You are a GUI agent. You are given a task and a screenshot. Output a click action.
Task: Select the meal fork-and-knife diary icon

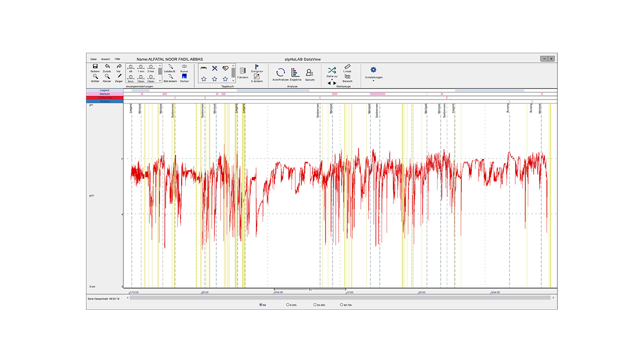coord(215,68)
